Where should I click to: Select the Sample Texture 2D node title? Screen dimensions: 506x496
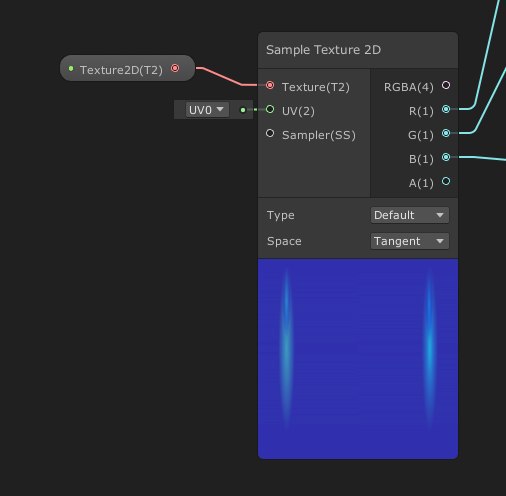point(323,50)
